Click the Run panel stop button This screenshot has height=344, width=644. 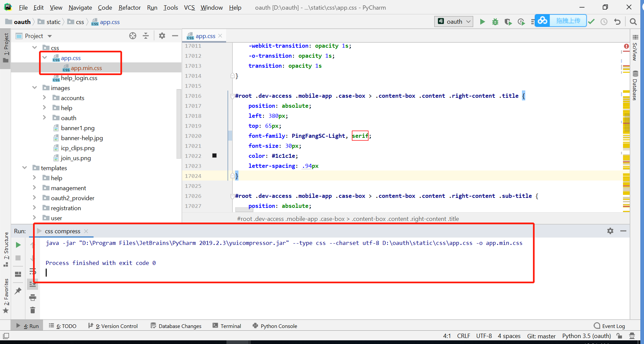tap(18, 258)
